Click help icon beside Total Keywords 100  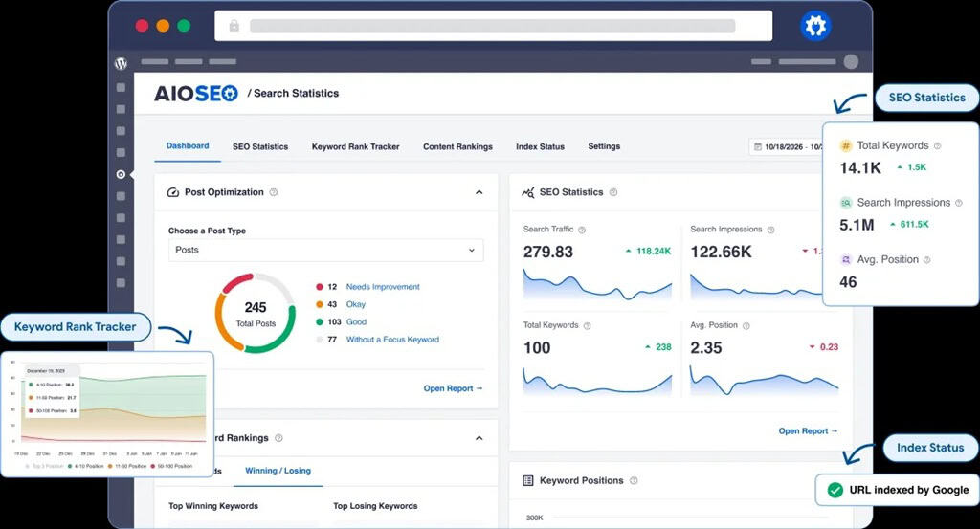(587, 325)
